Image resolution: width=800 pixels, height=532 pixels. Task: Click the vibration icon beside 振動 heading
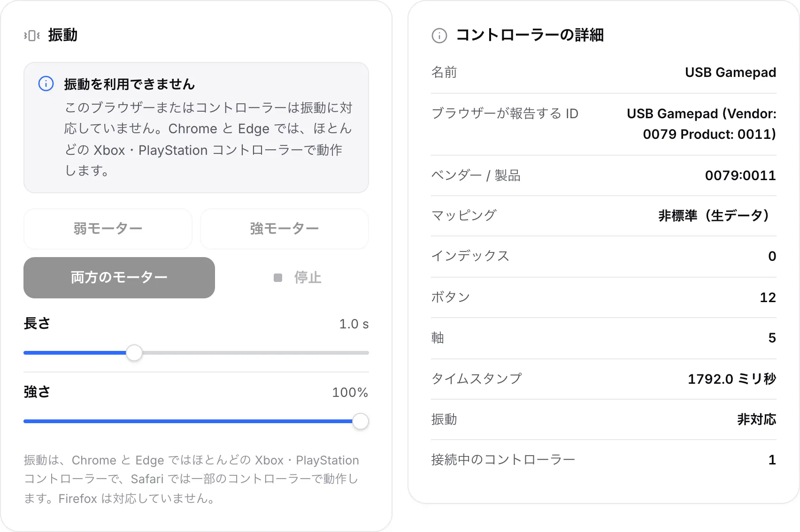(x=32, y=35)
